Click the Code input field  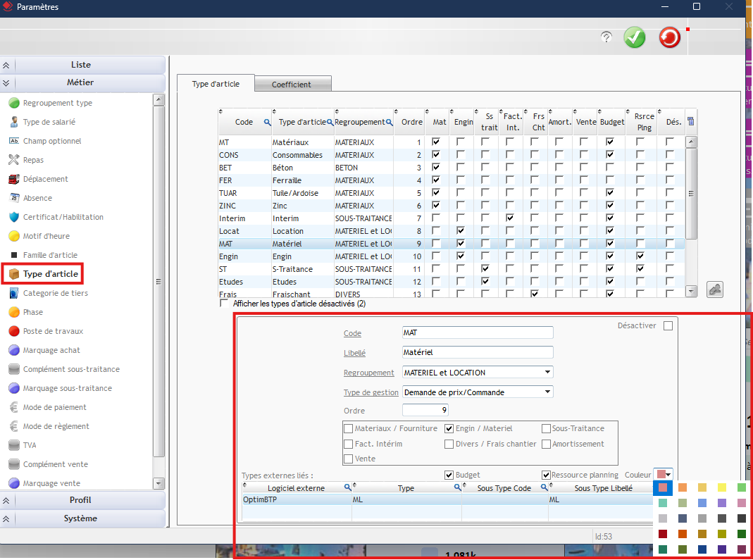477,332
